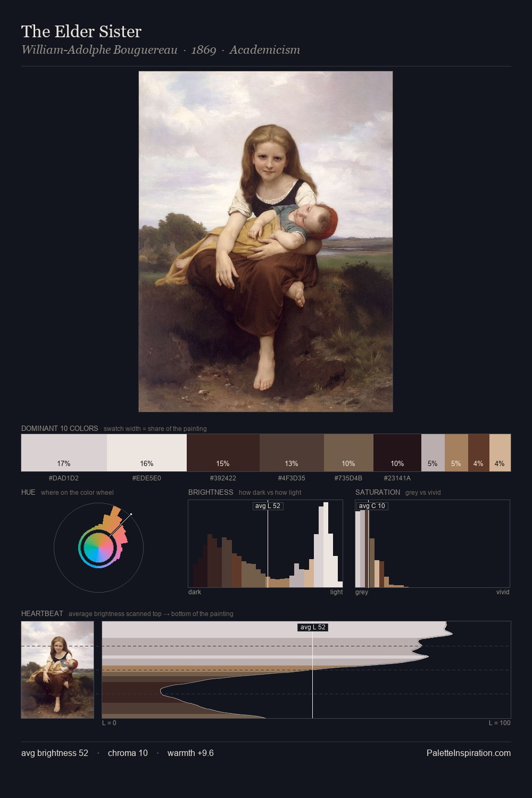This screenshot has height=798, width=532.
Task: Click 'how dark vs how light' caption
Action: pyautogui.click(x=270, y=493)
